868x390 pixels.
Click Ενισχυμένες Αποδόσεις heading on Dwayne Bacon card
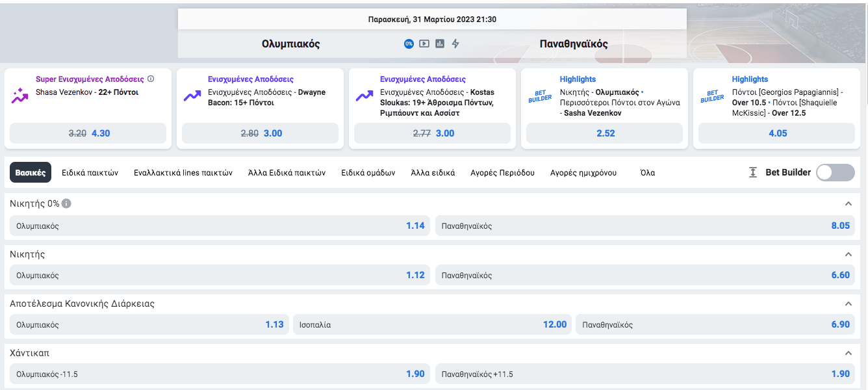coord(251,79)
